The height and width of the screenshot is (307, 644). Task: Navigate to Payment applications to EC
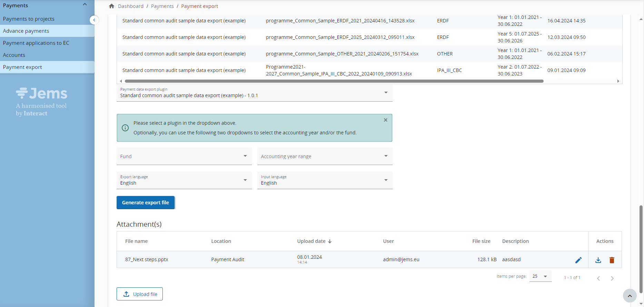click(36, 43)
